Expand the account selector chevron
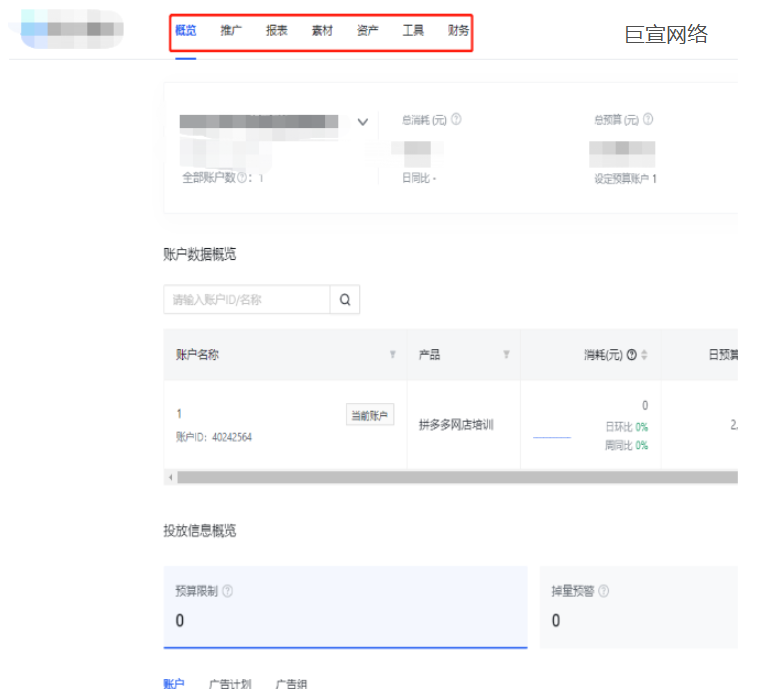 (x=363, y=122)
